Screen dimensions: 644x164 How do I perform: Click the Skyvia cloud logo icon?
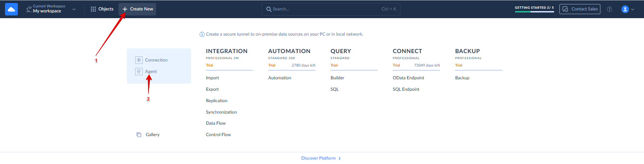(11, 9)
